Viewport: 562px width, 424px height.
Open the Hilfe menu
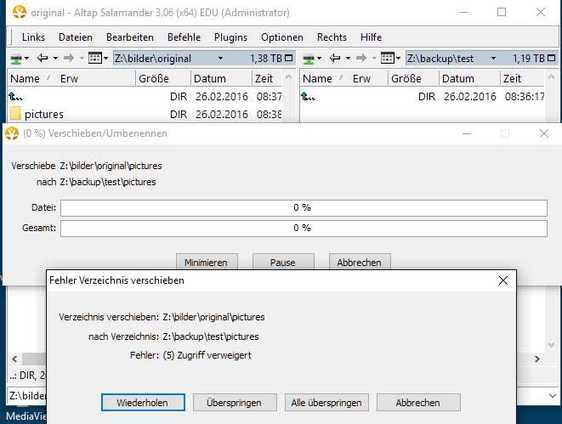[x=371, y=37]
